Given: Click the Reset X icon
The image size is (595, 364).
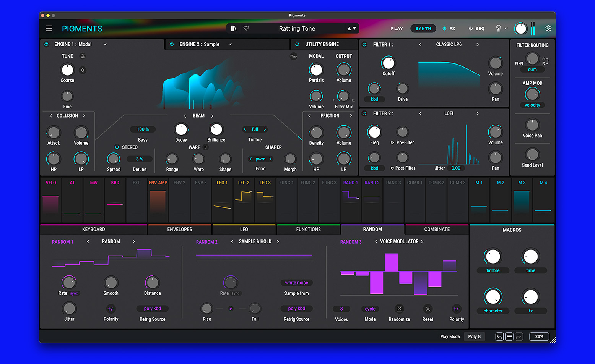Looking at the screenshot, I should [428, 309].
